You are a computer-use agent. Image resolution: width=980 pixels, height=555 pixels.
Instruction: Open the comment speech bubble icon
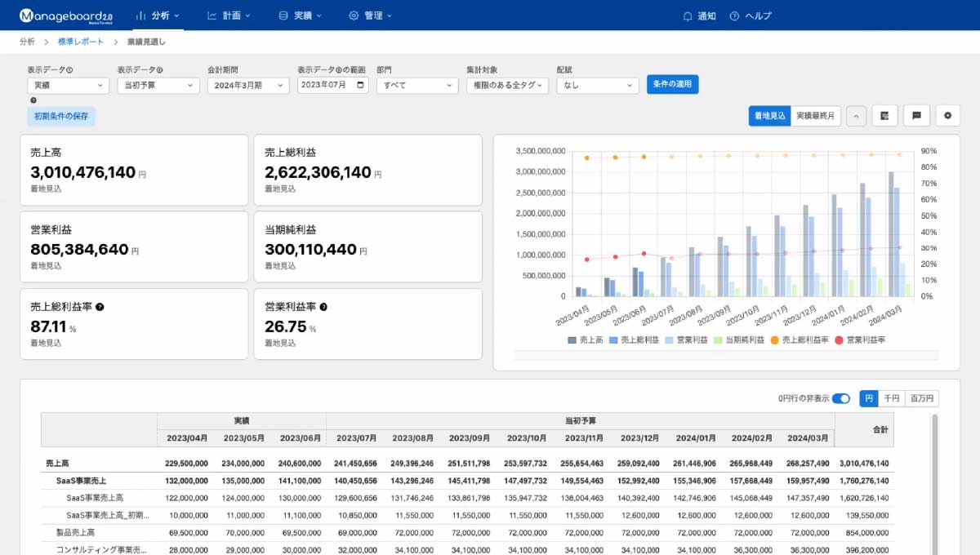916,116
